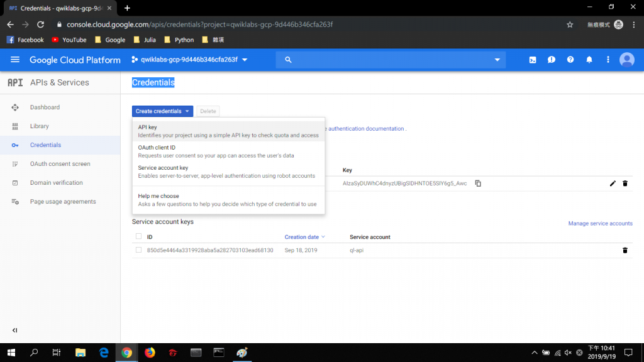Open project selector qwiklabs-gcp-9d446b346cfa263f

click(x=189, y=60)
